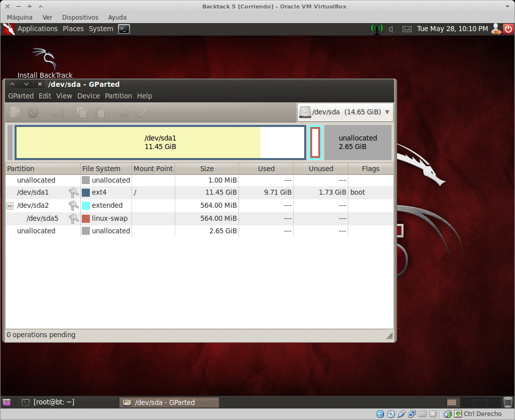This screenshot has height=420, width=515.
Task: Click the volume speaker icon
Action: (x=392, y=29)
